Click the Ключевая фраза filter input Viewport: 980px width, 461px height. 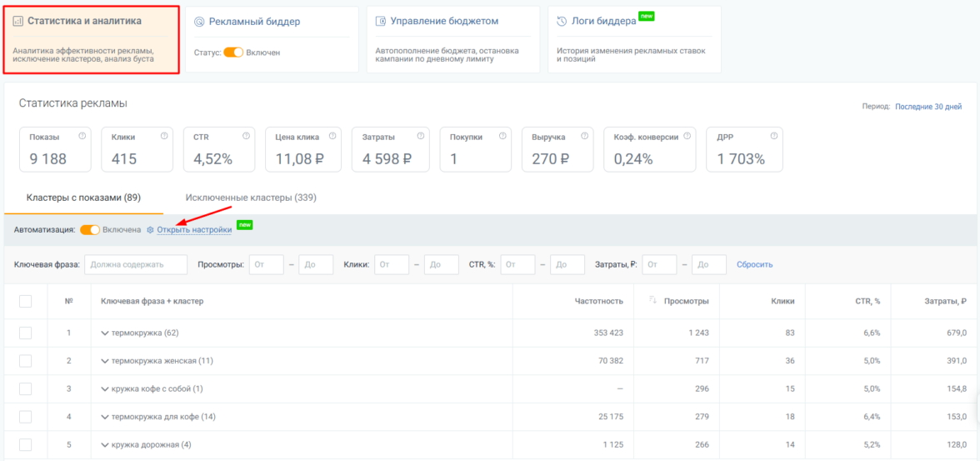136,264
